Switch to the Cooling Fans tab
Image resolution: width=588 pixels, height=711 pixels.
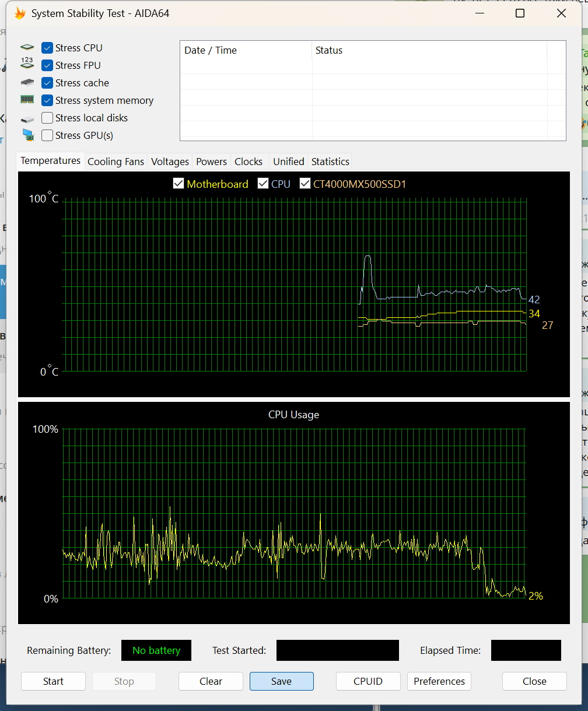pyautogui.click(x=116, y=162)
